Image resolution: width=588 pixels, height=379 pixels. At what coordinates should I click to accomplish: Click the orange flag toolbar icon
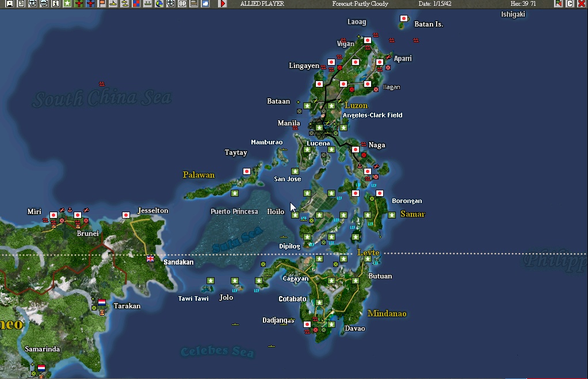point(102,3)
